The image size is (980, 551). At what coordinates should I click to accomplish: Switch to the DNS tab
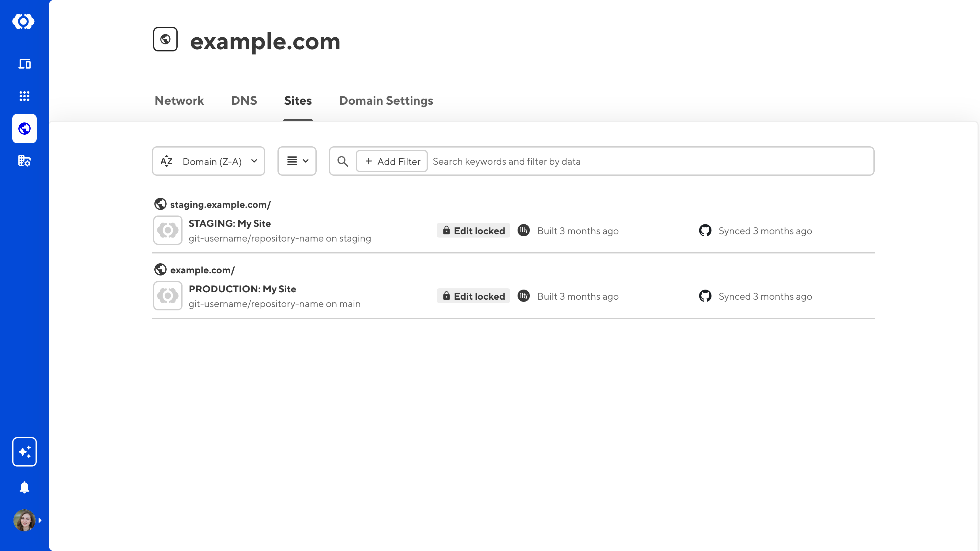[x=244, y=101]
